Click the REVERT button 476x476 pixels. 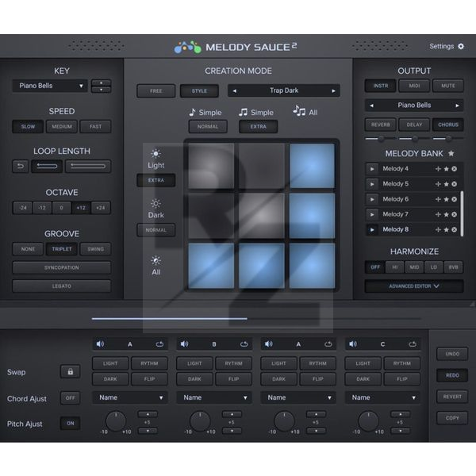click(452, 397)
